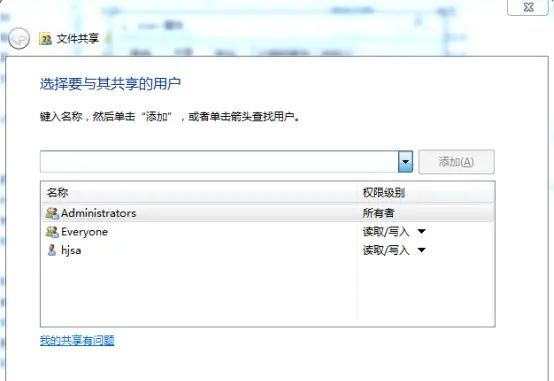The height and width of the screenshot is (381, 554).
Task: Sort by the 权限级别 column header
Action: (x=426, y=193)
